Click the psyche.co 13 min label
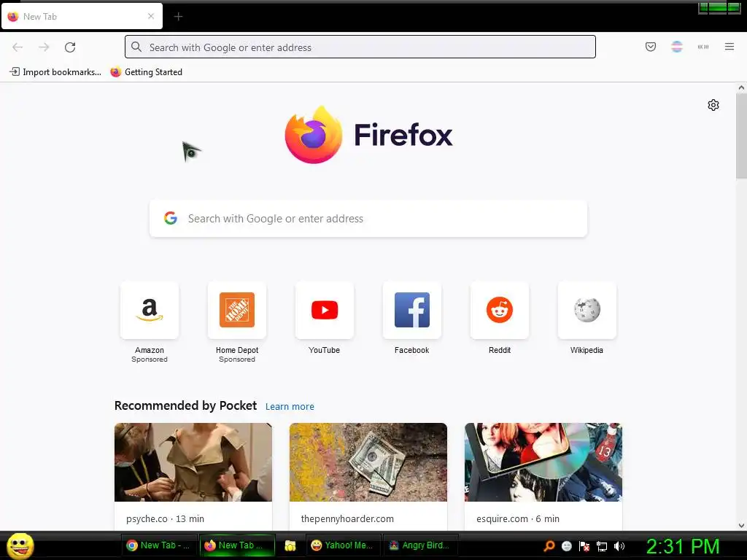Screen dimensions: 747x560 (165, 518)
